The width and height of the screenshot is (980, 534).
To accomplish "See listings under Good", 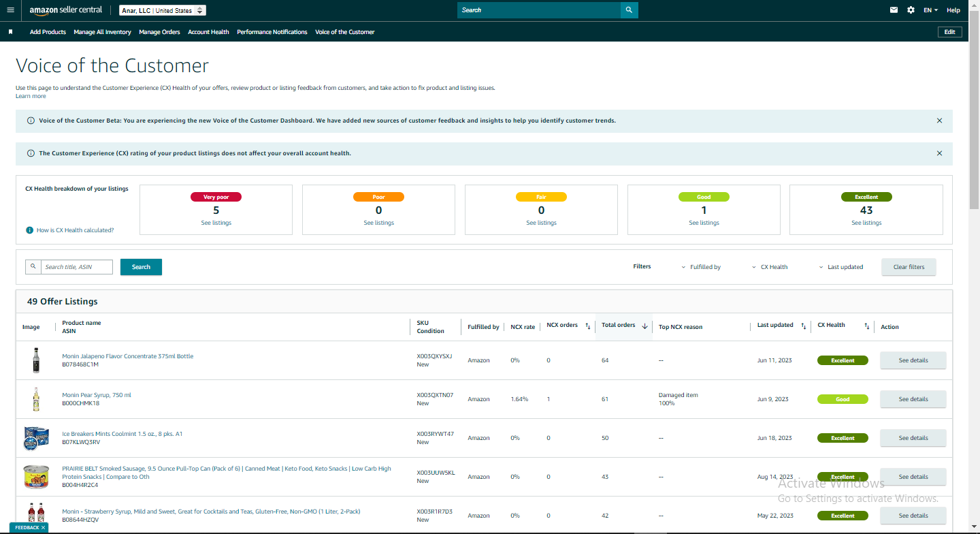I will point(704,223).
